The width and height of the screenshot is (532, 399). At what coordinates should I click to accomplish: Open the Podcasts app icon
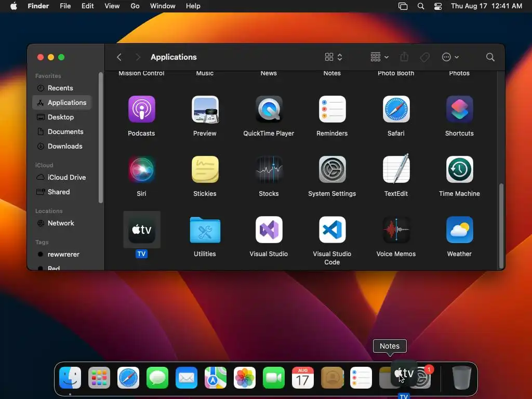pos(141,109)
